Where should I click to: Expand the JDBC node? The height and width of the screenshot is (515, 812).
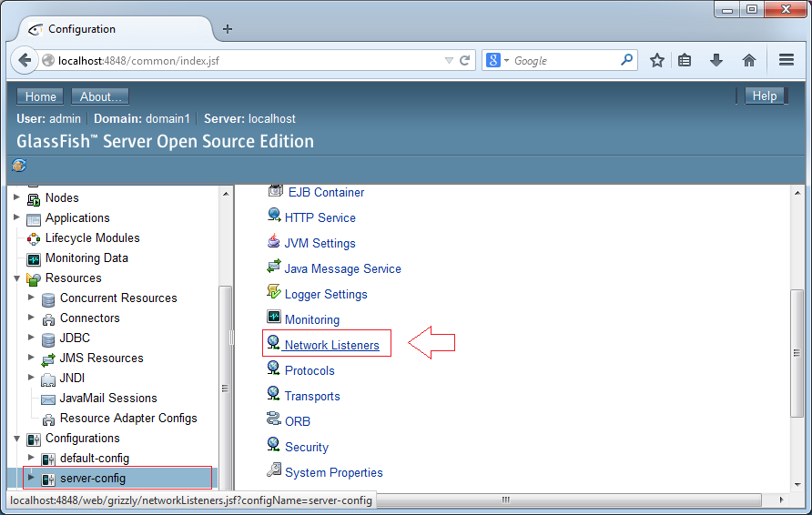tap(31, 338)
